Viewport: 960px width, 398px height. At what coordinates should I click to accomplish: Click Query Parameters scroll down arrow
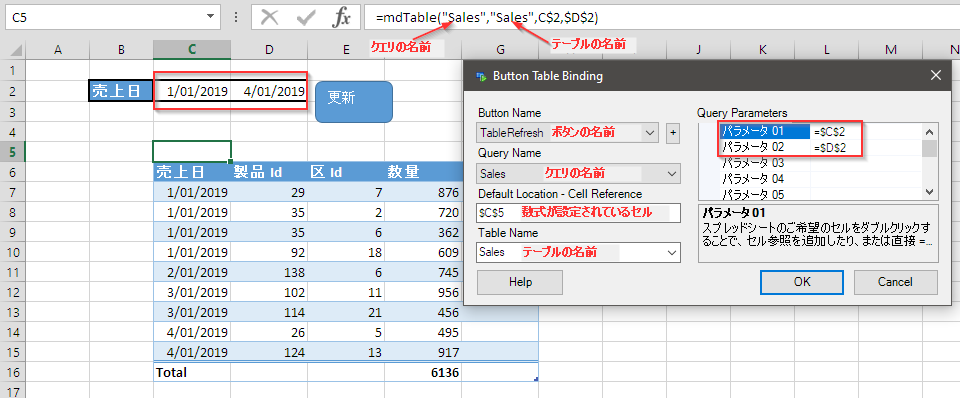(x=929, y=192)
